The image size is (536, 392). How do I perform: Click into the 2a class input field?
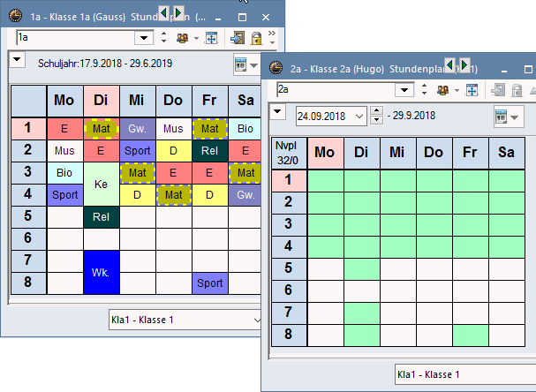click(x=336, y=89)
